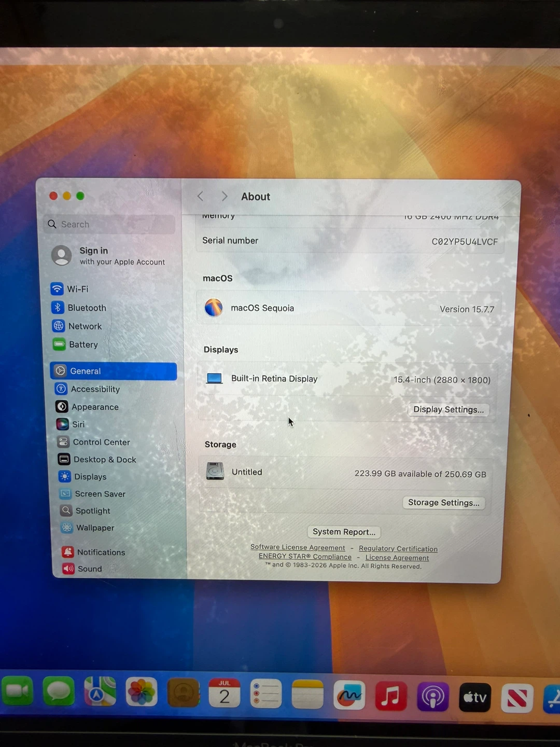Open Apple TV from the Dock
This screenshot has width=560, height=747.
coord(475,697)
